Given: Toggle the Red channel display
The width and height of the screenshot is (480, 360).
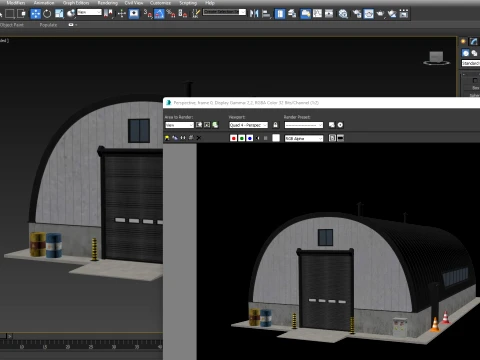Looking at the screenshot, I should tap(233, 138).
